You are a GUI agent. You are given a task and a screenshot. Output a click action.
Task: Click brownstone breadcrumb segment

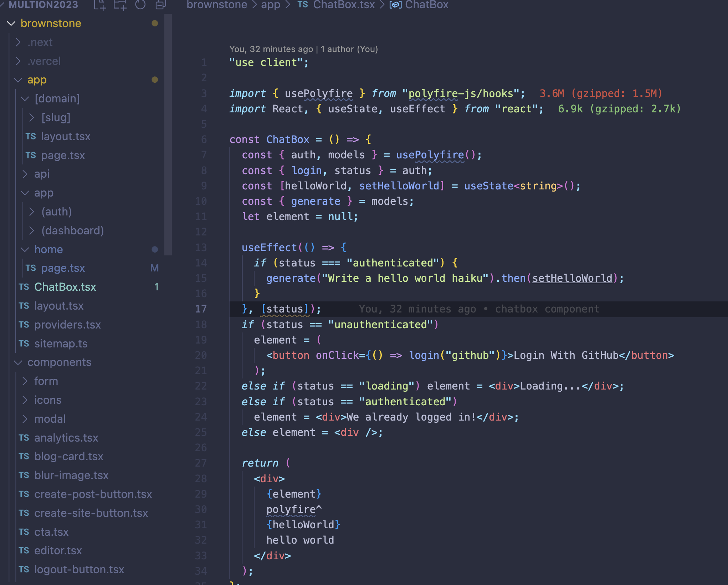pos(217,5)
